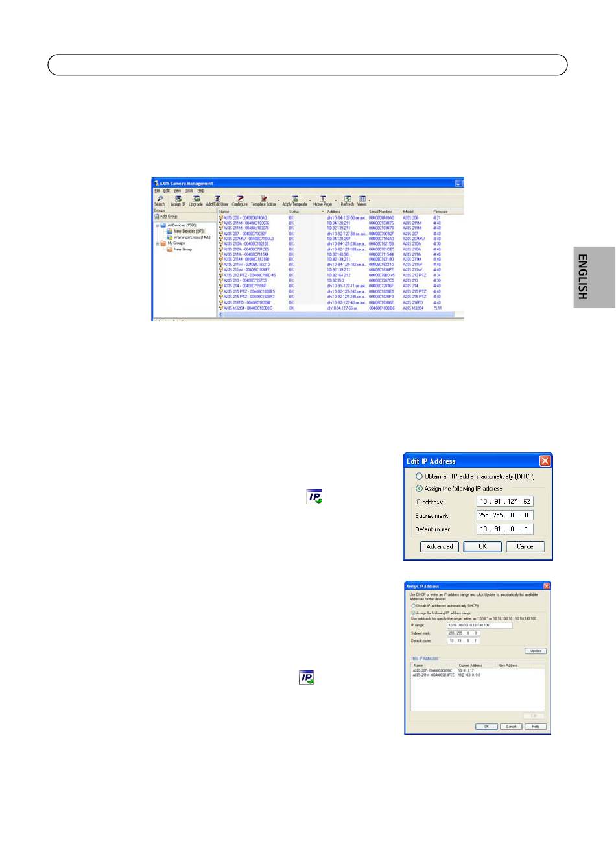
Task: Sort by the Address column header
Action: click(346, 212)
